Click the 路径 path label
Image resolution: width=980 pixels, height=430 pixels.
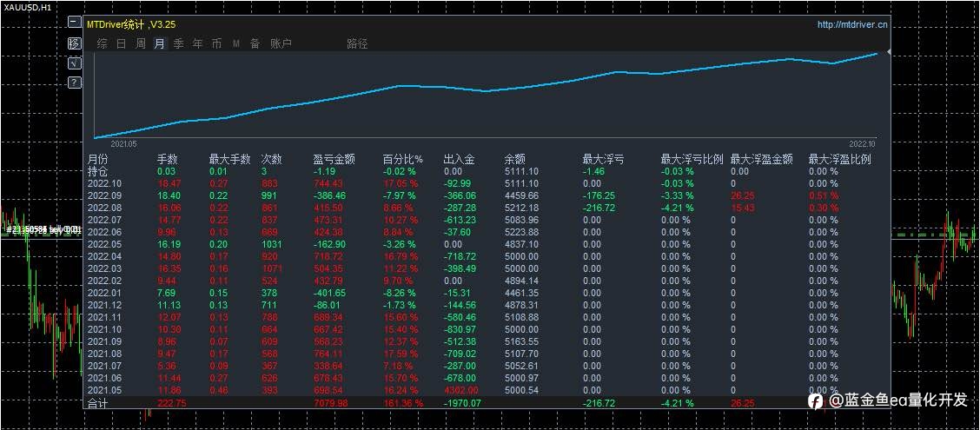pos(357,43)
